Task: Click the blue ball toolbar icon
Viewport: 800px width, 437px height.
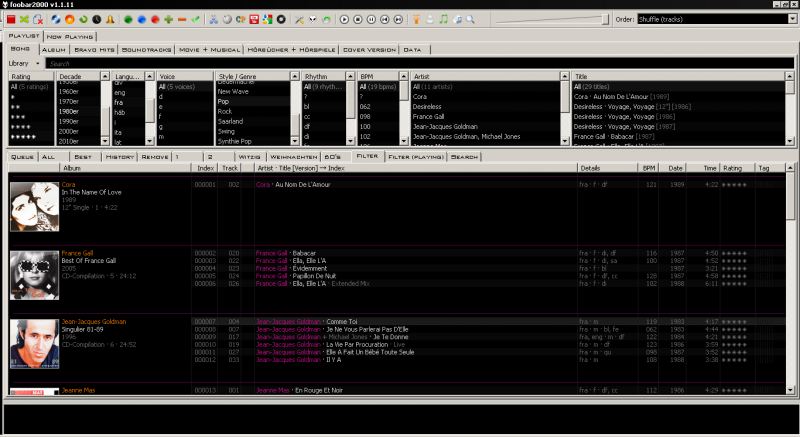Action: click(x=141, y=19)
